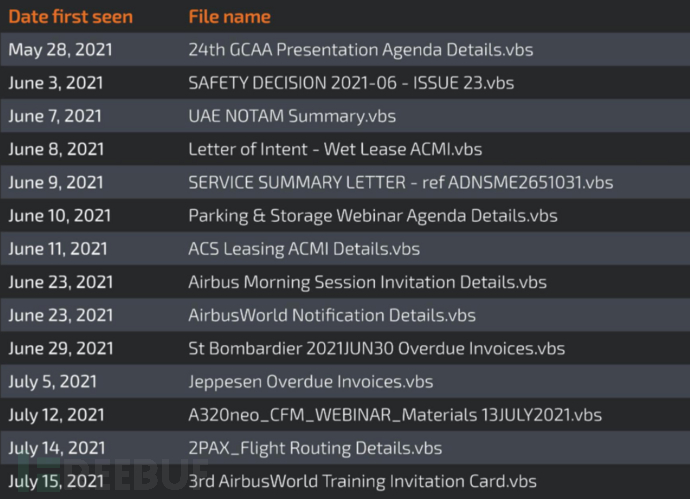Click St Bombardier 2021JUN30 Overdue Invoices.vbs
This screenshot has width=690, height=499.
(376, 349)
